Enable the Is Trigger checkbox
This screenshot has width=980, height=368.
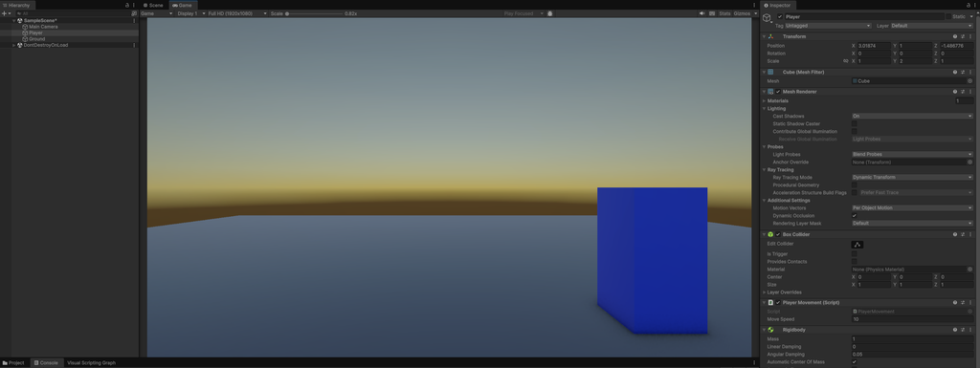pos(855,254)
